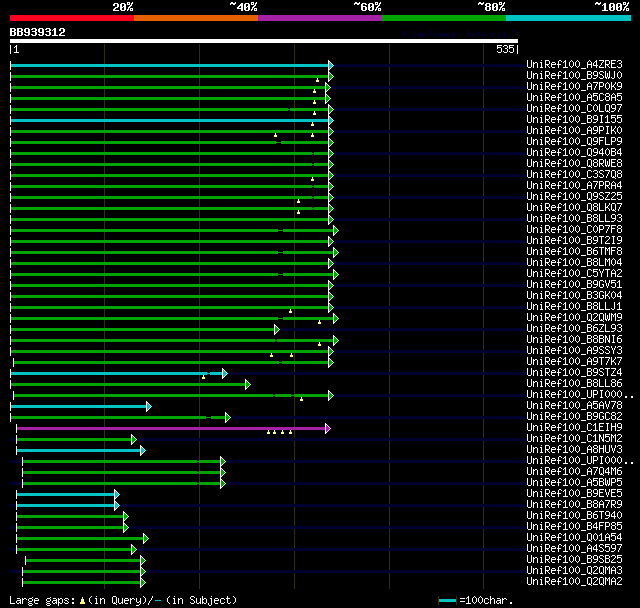This screenshot has height=608, width=640.
Task: Select label UniRef100_Q8LKQ7
Action: (574, 208)
